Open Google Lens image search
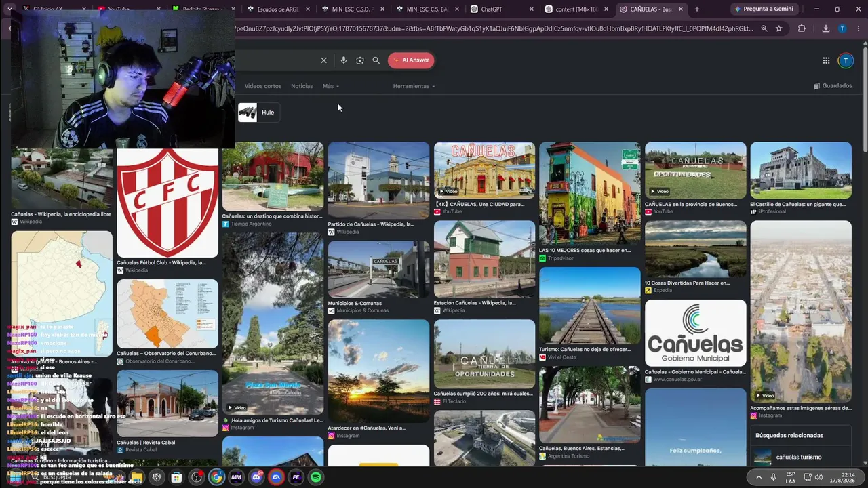868x488 pixels. [360, 60]
